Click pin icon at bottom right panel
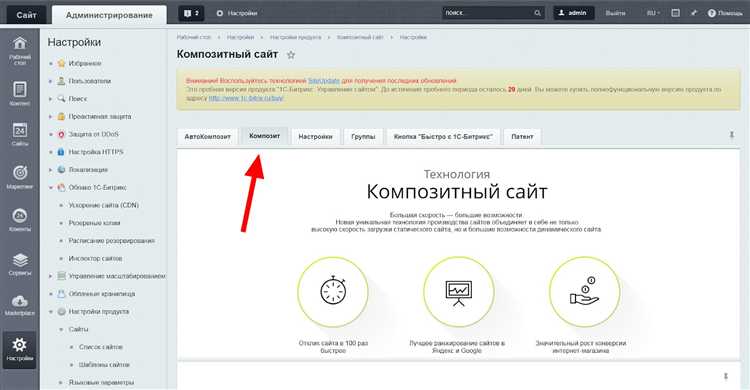 [x=726, y=377]
